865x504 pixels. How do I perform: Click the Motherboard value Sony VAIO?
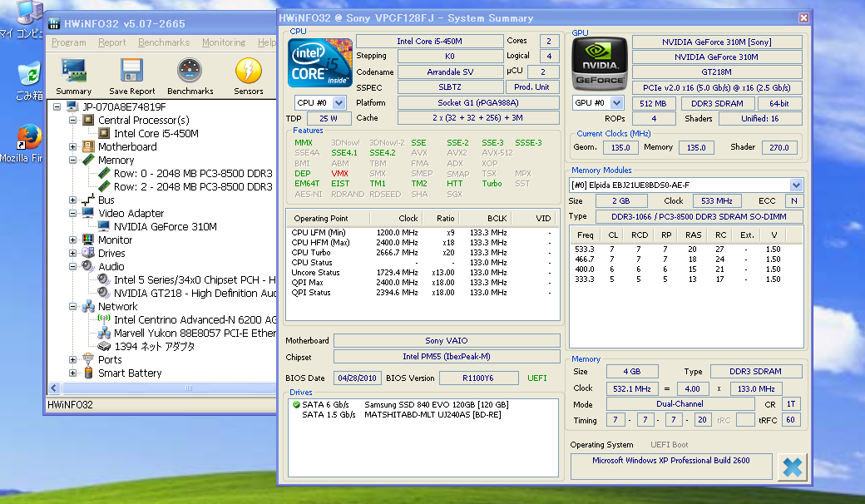[447, 341]
